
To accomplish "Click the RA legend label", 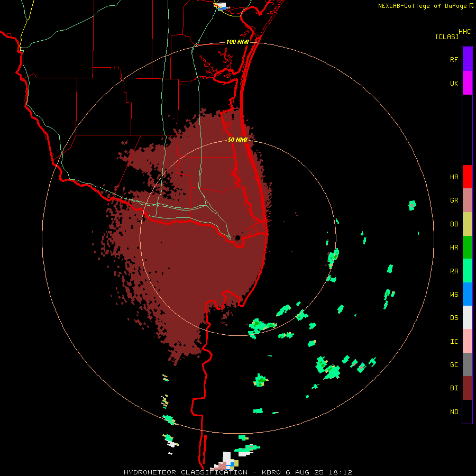I will (x=454, y=271).
